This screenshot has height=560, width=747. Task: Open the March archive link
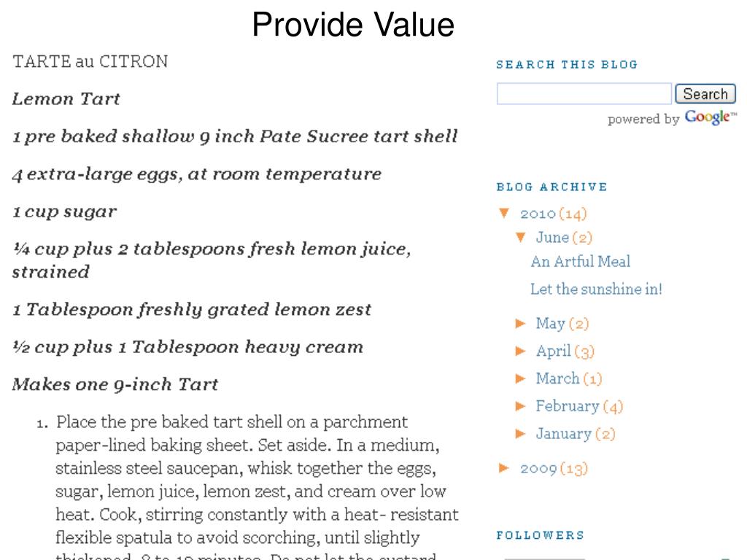coord(557,378)
